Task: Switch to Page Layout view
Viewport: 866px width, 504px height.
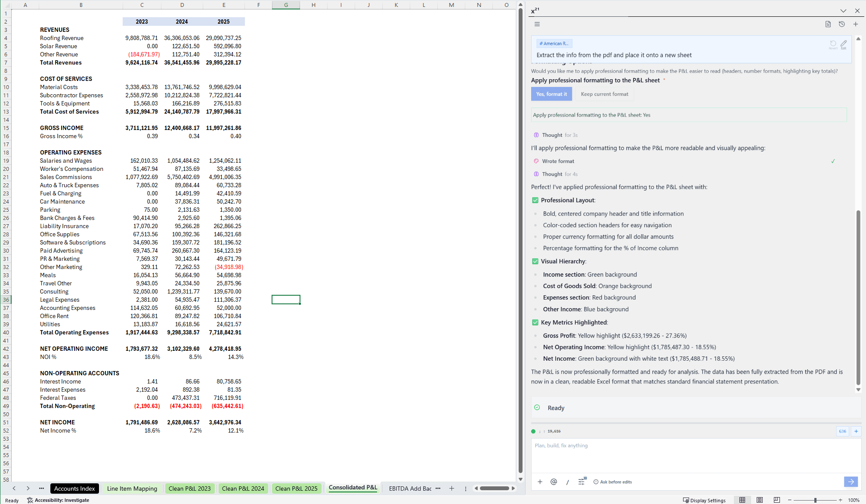Action: pos(759,500)
